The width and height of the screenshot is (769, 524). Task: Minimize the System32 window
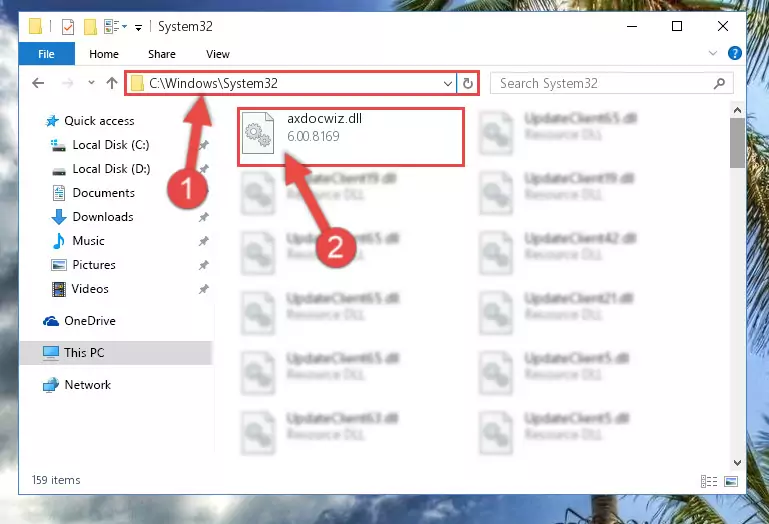click(x=632, y=26)
